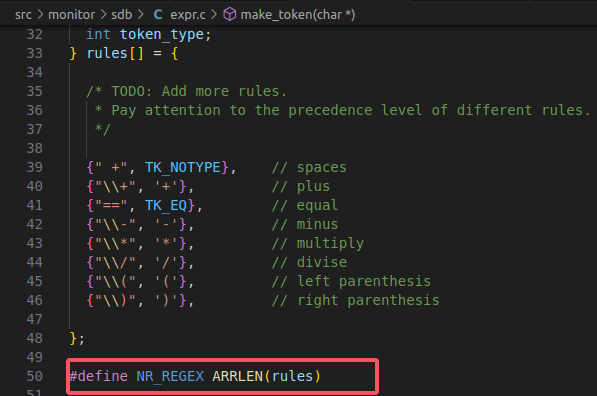Click the closing '};' on line 48

pos(77,339)
